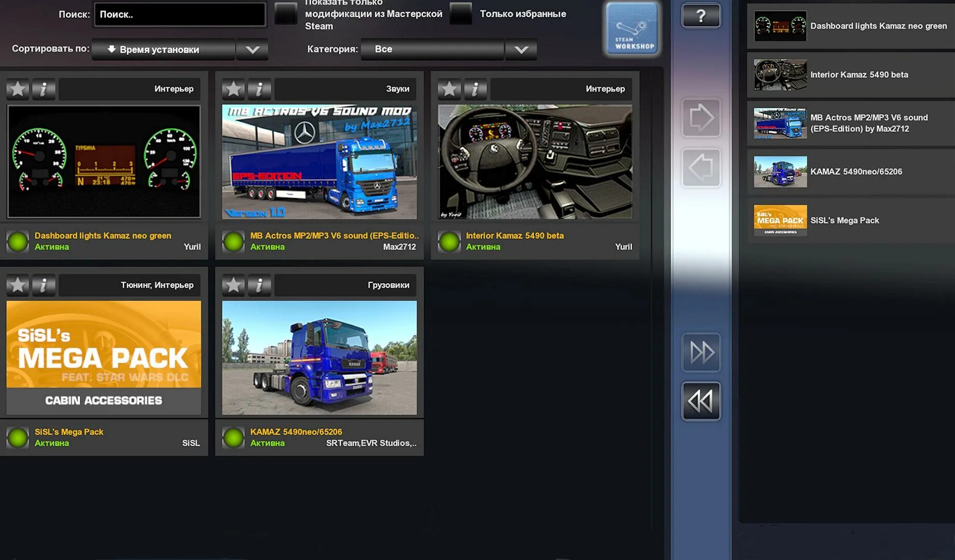The height and width of the screenshot is (560, 955).
Task: Toggle active indicator for Interior Kamaz 5490 beta
Action: click(x=449, y=242)
